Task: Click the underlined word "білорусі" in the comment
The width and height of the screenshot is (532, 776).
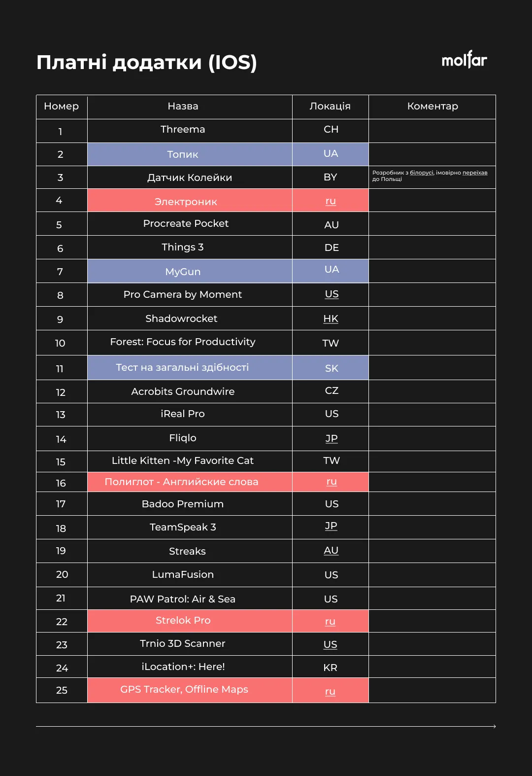Action: coord(422,173)
